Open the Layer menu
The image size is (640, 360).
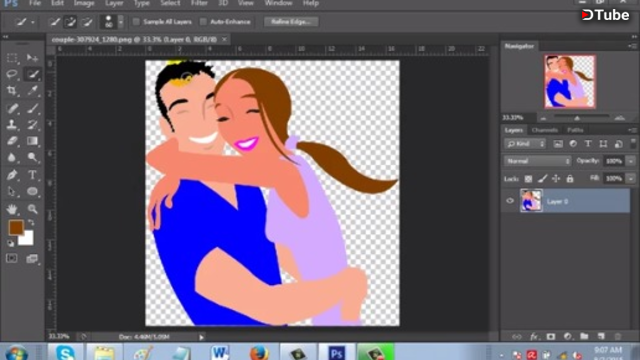pyautogui.click(x=114, y=3)
